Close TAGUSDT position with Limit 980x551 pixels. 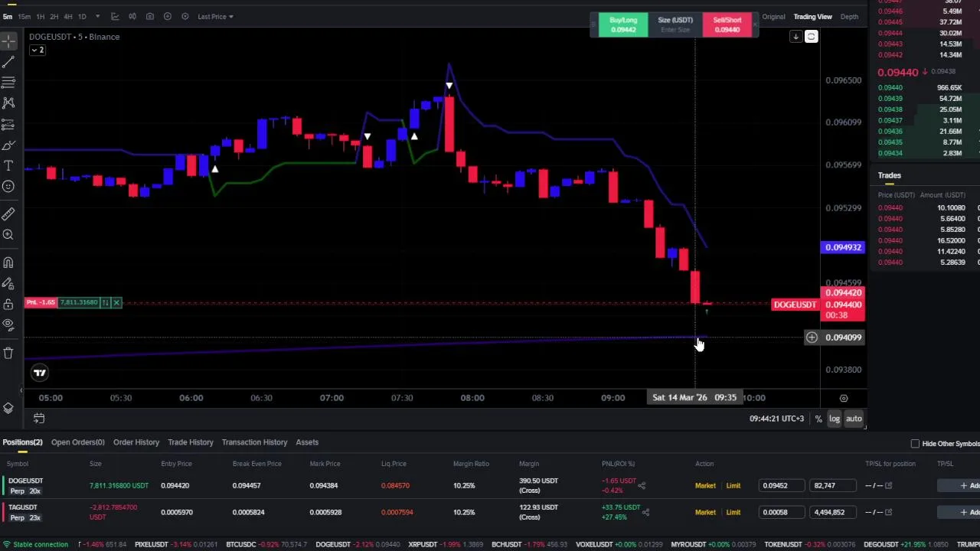click(733, 513)
